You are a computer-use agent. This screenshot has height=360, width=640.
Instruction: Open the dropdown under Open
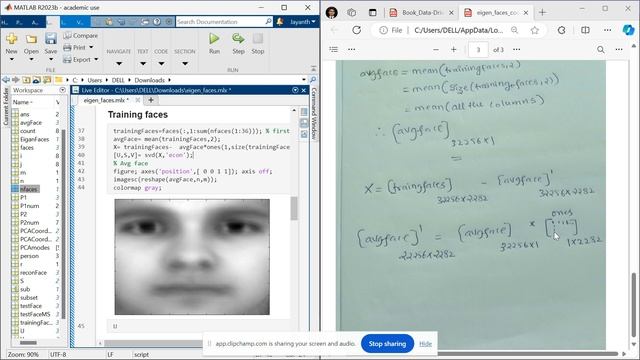point(31,60)
